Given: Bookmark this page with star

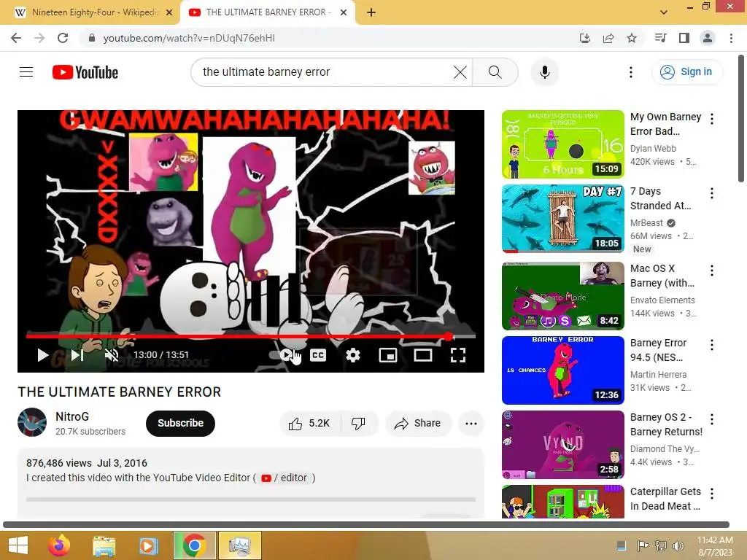Looking at the screenshot, I should click(631, 38).
